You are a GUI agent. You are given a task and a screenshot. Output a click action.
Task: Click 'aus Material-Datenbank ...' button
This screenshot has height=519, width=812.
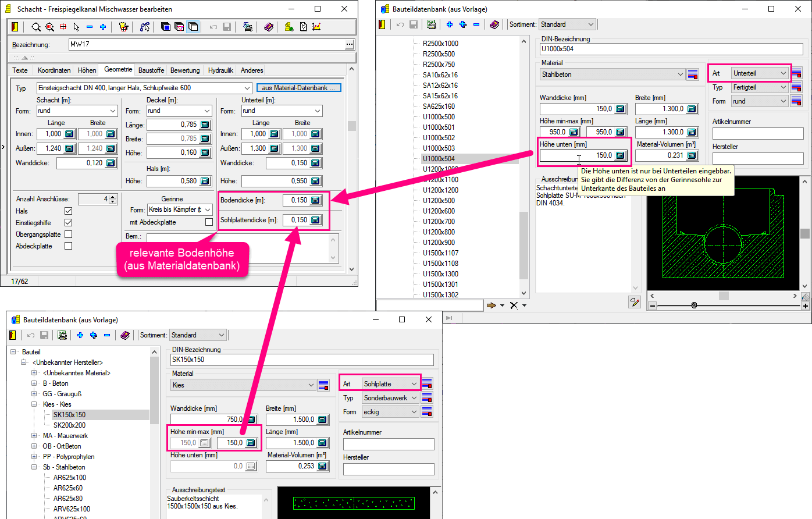[298, 88]
